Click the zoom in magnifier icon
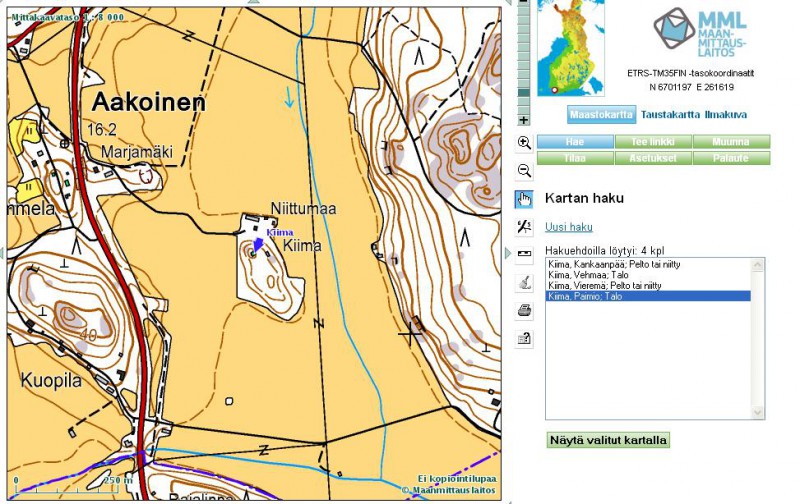 coord(524,143)
